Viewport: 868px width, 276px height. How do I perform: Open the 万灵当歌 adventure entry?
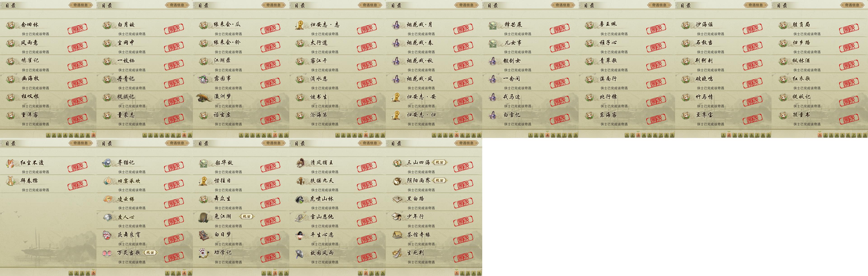tap(145, 256)
